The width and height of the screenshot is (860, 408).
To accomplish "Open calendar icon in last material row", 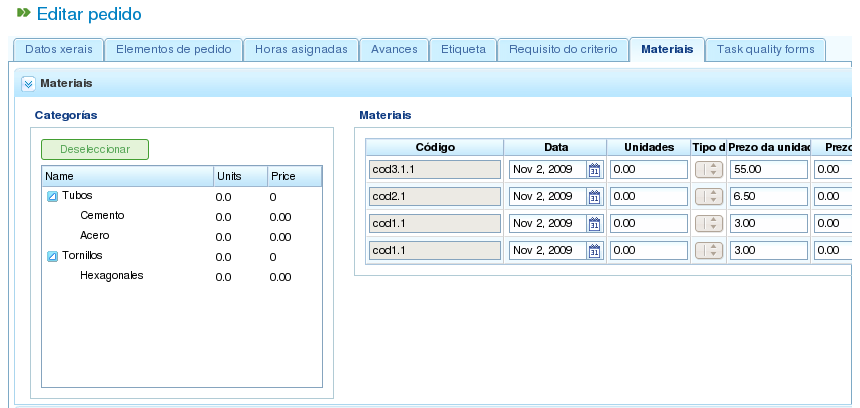I will tap(594, 251).
